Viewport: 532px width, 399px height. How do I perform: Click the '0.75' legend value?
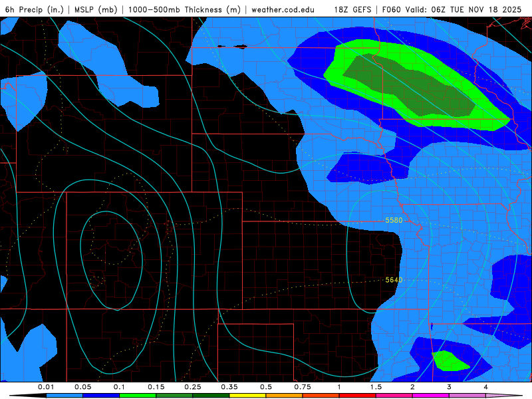303,387
